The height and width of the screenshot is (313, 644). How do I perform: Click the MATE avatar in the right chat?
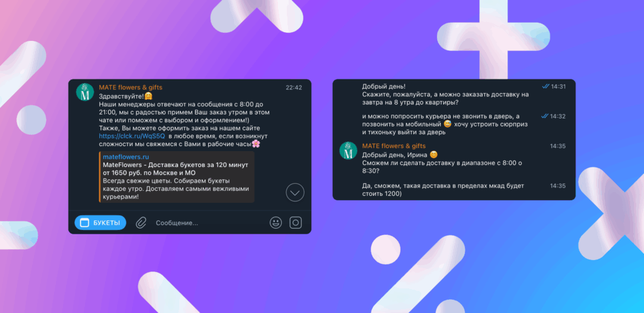click(348, 151)
